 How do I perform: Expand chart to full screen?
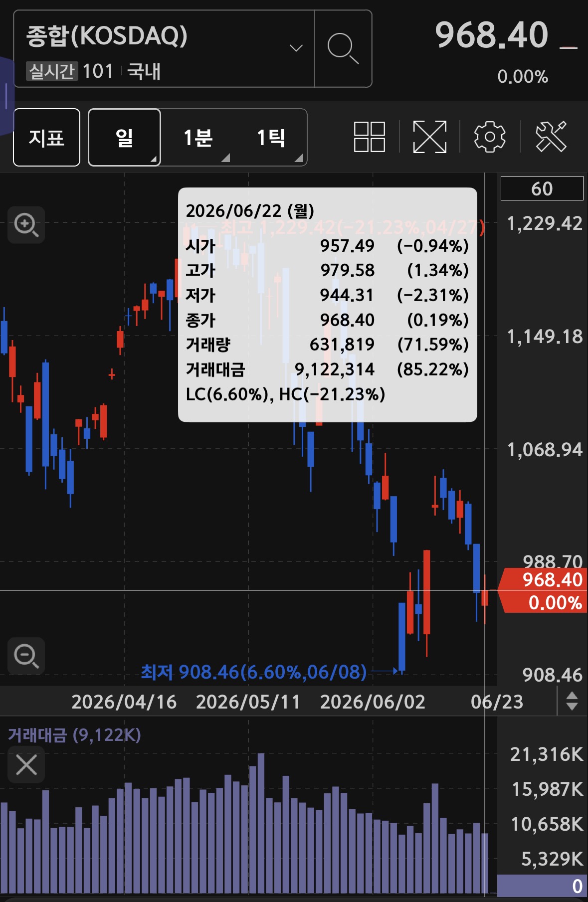tap(429, 137)
